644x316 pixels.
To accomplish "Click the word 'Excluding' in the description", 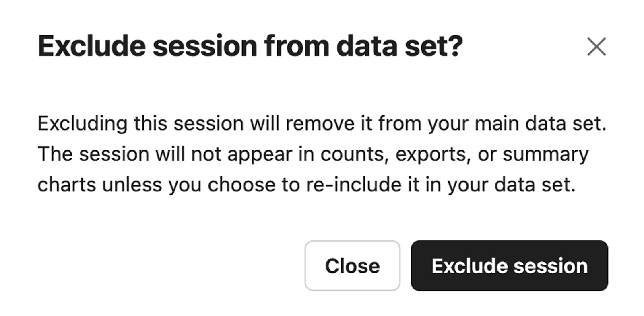I will pos(83,123).
